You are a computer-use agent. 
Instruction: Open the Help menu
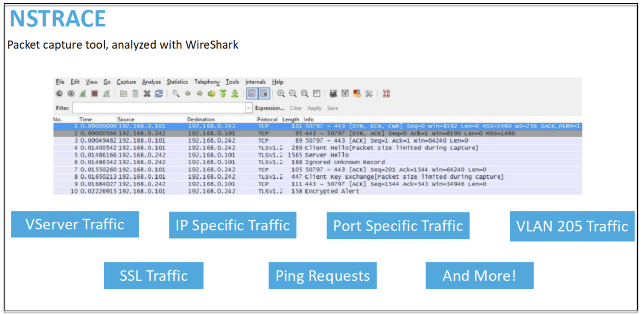tap(278, 82)
